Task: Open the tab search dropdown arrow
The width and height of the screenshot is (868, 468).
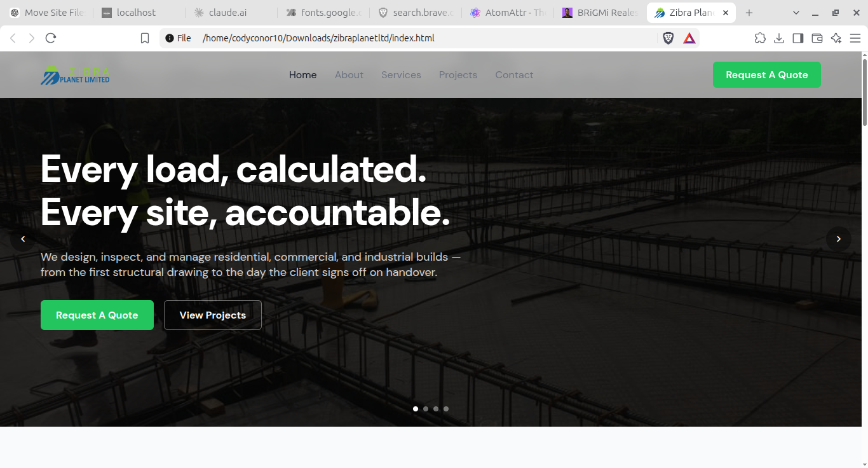Action: [796, 13]
